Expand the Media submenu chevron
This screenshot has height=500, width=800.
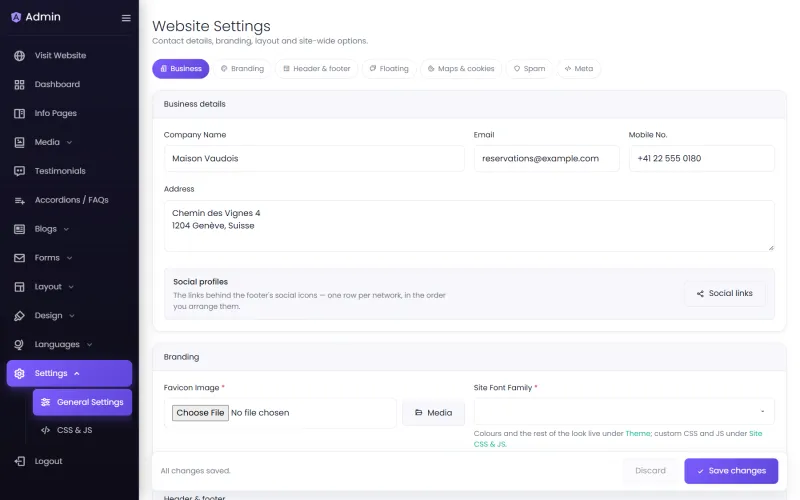click(69, 142)
